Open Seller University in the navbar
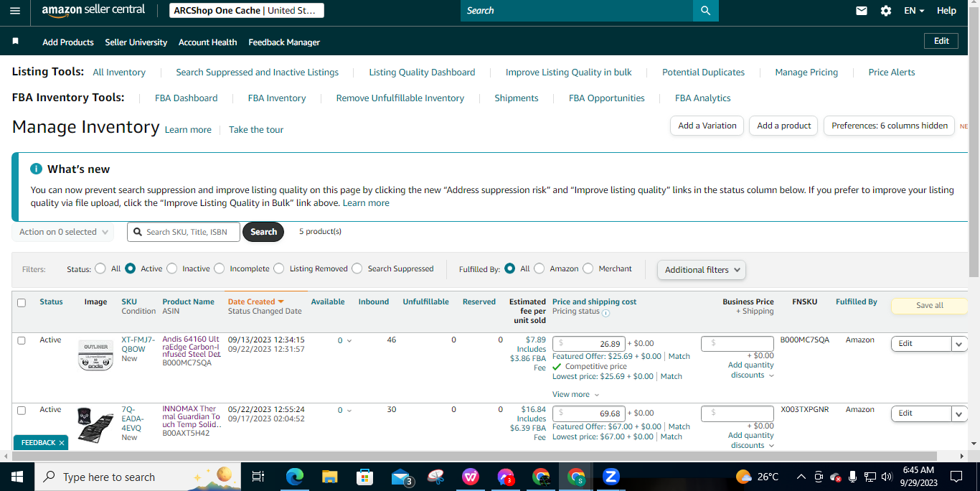 coord(136,42)
